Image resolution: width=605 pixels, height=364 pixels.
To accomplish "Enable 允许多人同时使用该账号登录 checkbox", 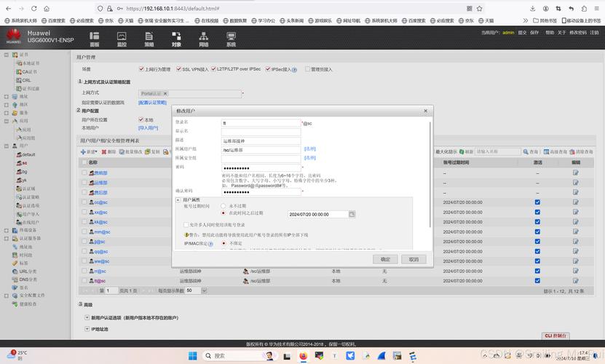I will click(x=186, y=224).
